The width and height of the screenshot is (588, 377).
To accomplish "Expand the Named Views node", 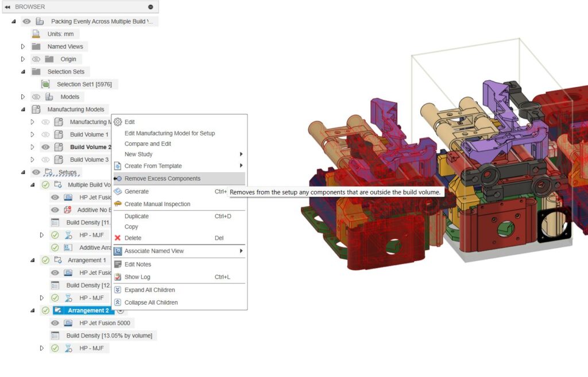I will pos(23,46).
